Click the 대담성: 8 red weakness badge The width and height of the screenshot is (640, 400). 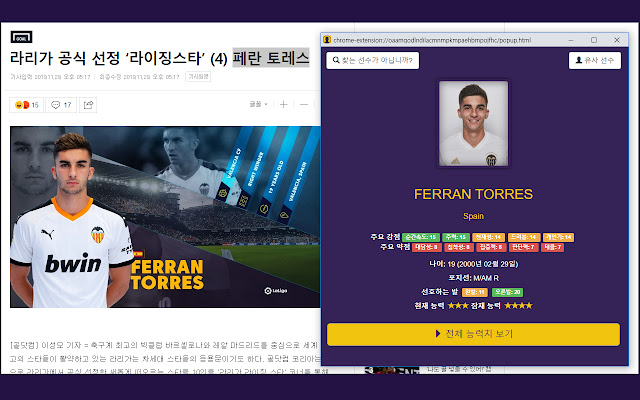[427, 247]
